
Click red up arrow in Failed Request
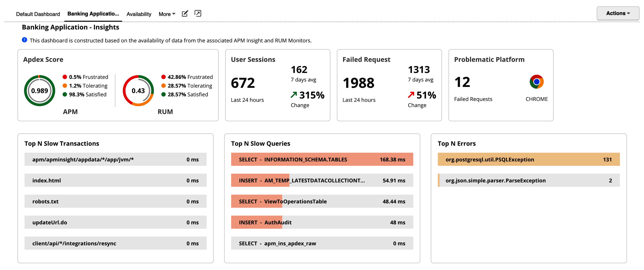(x=411, y=95)
